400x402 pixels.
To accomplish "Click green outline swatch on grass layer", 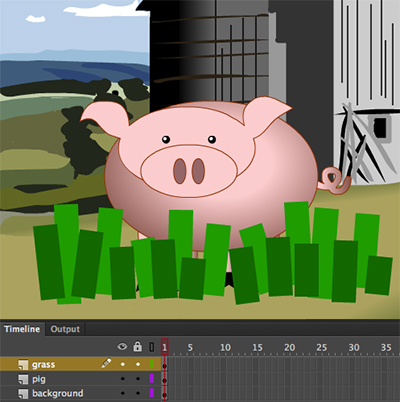I will [152, 364].
